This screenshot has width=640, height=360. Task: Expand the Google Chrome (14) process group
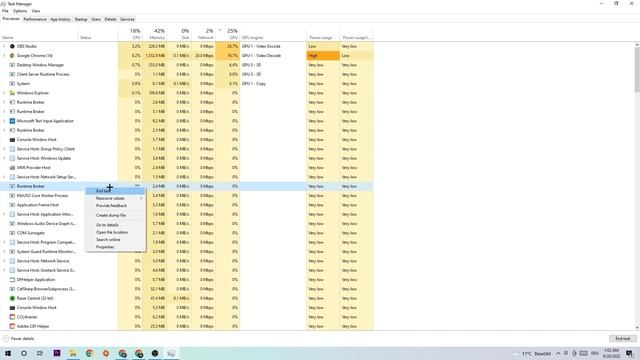pyautogui.click(x=4, y=56)
